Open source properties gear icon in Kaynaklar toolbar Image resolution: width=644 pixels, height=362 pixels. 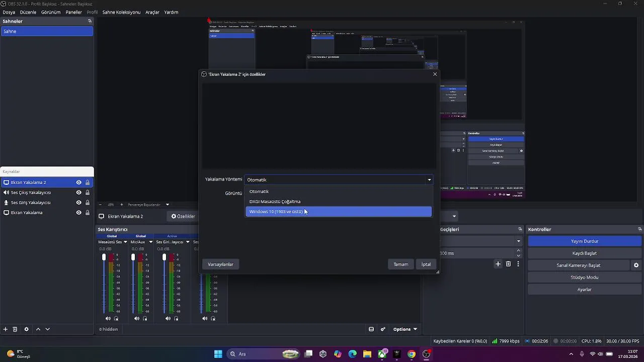[x=27, y=329]
